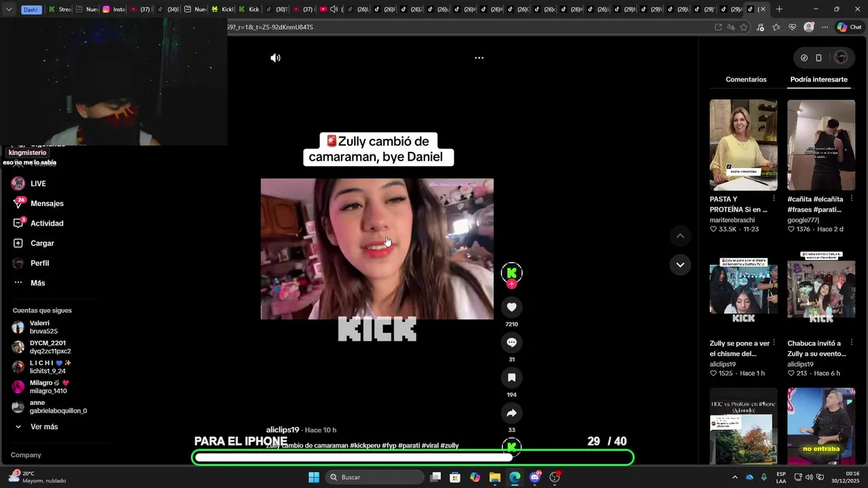Open Discord from the taskbar

click(x=535, y=477)
